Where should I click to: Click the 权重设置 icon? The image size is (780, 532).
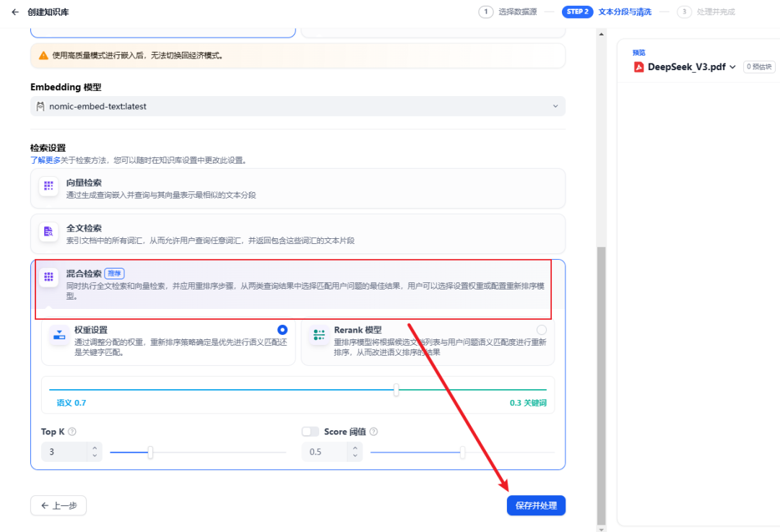click(59, 335)
